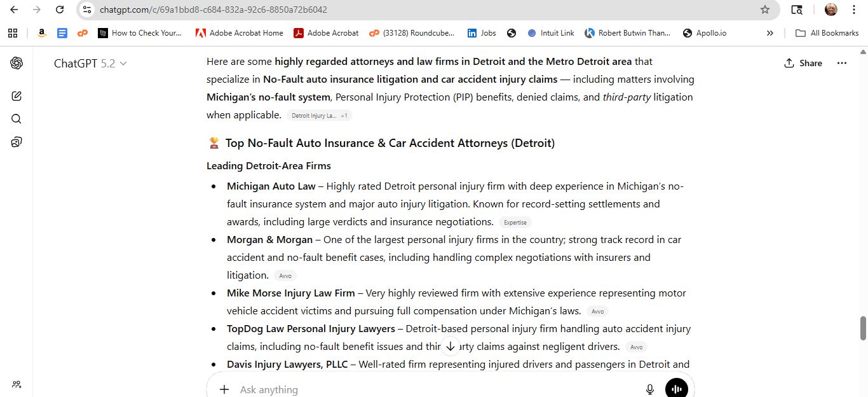Expand the bookmarks overflow chevron

pyautogui.click(x=770, y=33)
